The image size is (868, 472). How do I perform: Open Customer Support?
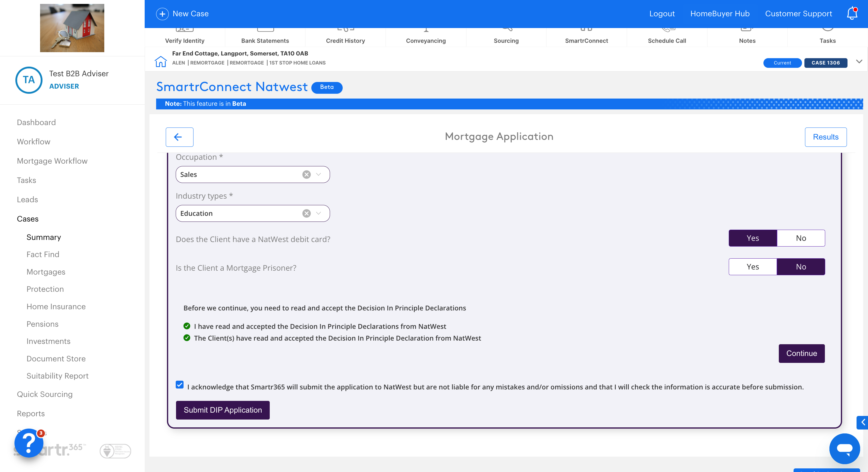point(798,14)
